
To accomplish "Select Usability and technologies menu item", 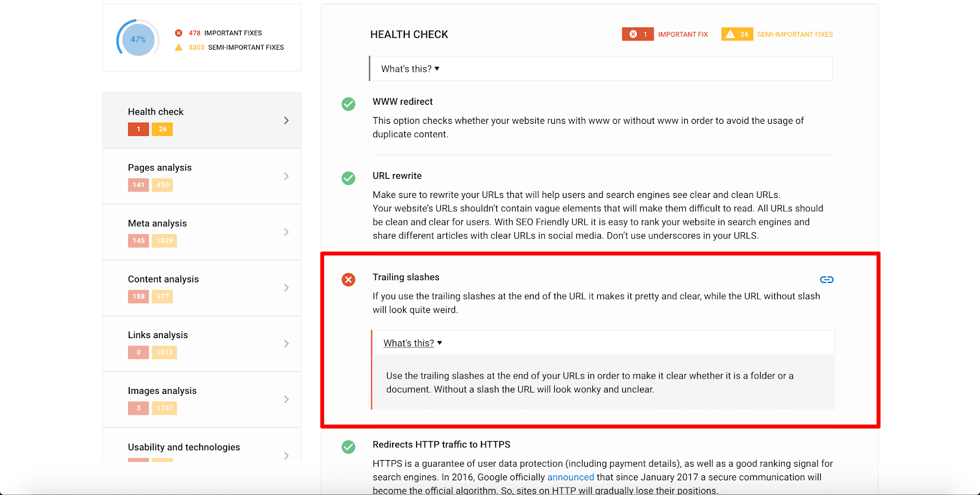I will point(202,445).
